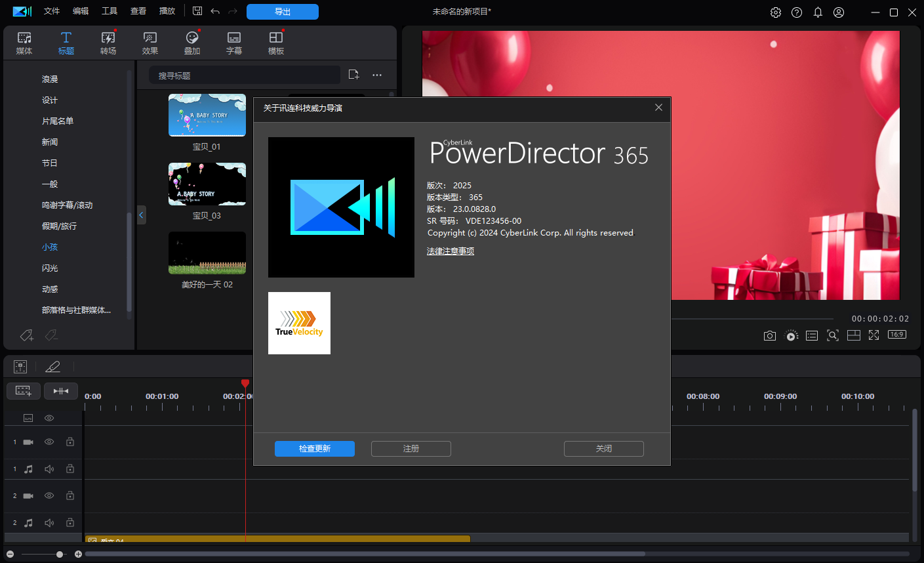Click the 关闭 button
The image size is (924, 563).
pos(604,449)
